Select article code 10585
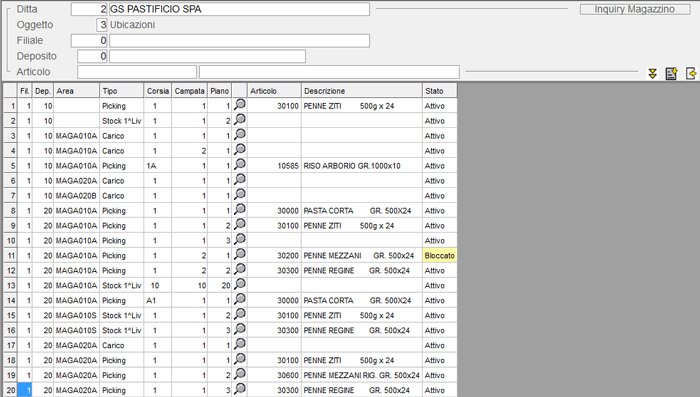Screen dimensions: 700x397 pos(288,166)
